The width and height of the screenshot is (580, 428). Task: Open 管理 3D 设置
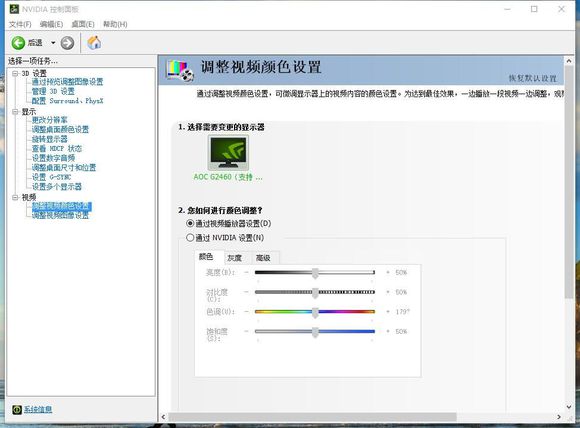pyautogui.click(x=53, y=91)
